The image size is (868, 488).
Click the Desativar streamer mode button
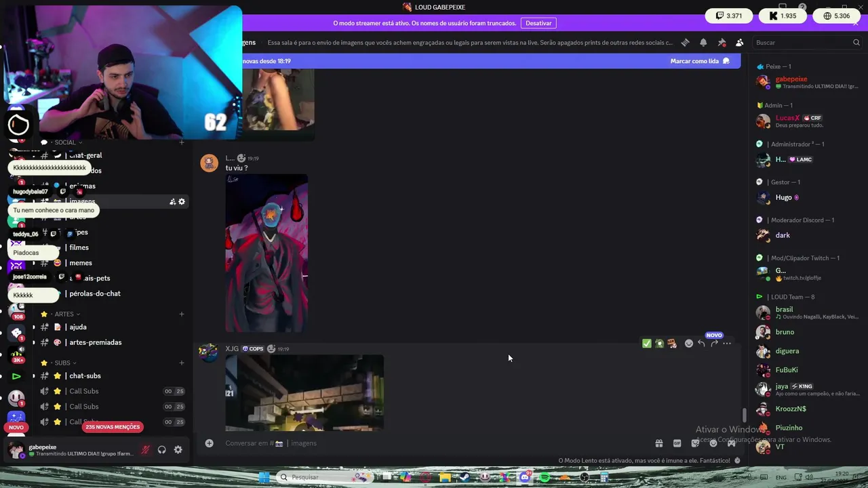(538, 23)
